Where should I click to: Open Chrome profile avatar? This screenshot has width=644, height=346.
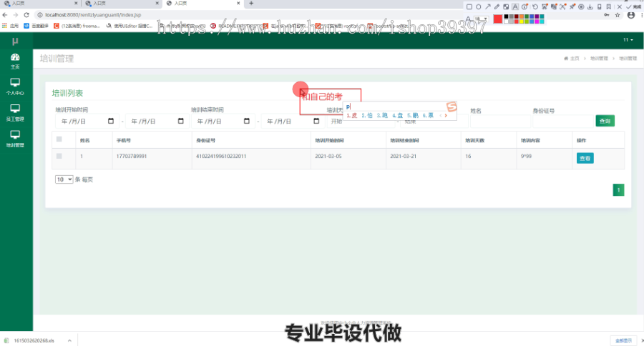click(x=631, y=15)
